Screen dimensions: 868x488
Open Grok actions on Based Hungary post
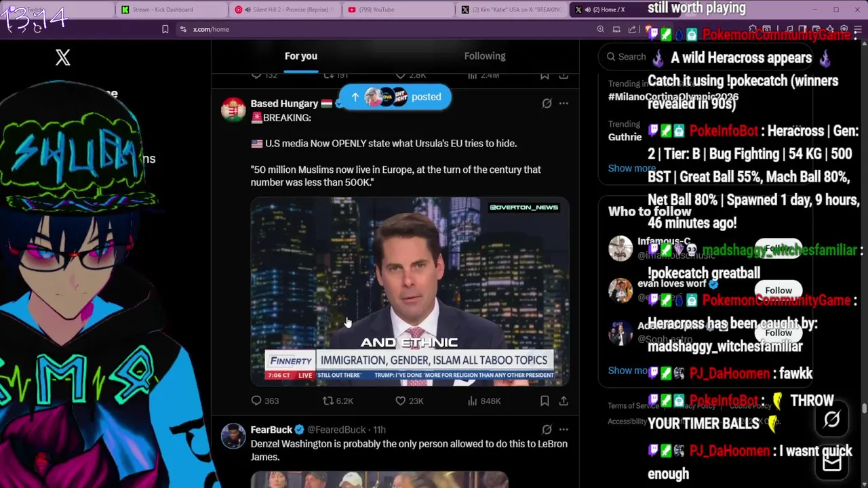[547, 103]
